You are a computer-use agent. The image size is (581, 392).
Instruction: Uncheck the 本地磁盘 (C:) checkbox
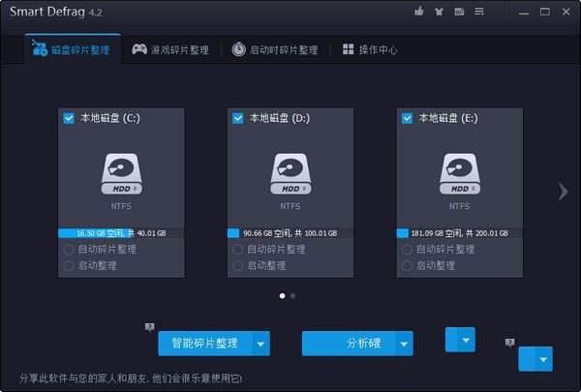(69, 118)
